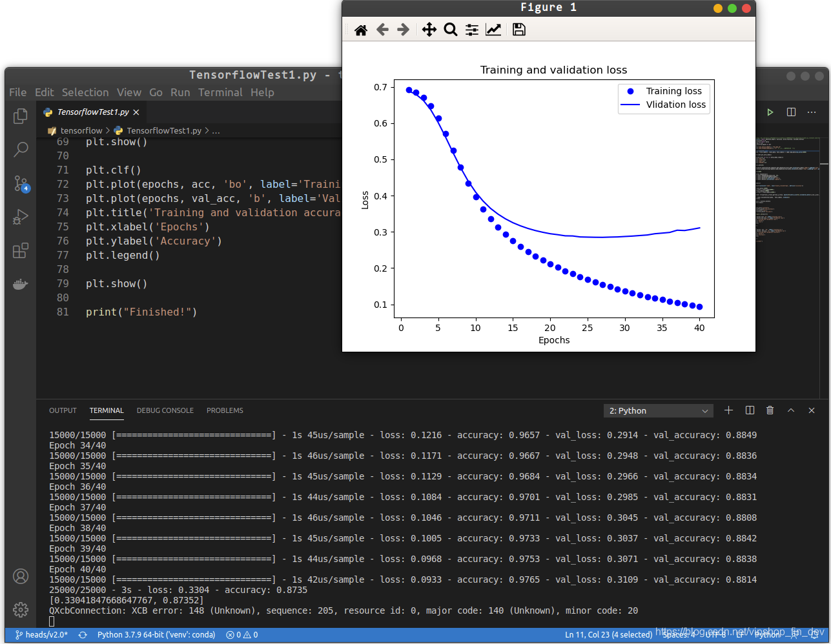Select the TensorflowTest1.py editor tab
This screenshot has height=644, width=831.
click(x=92, y=112)
